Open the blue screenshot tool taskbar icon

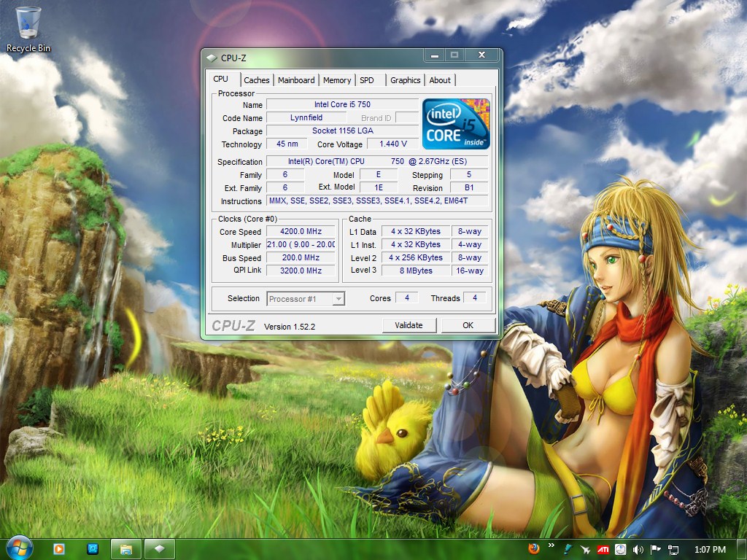[93, 549]
